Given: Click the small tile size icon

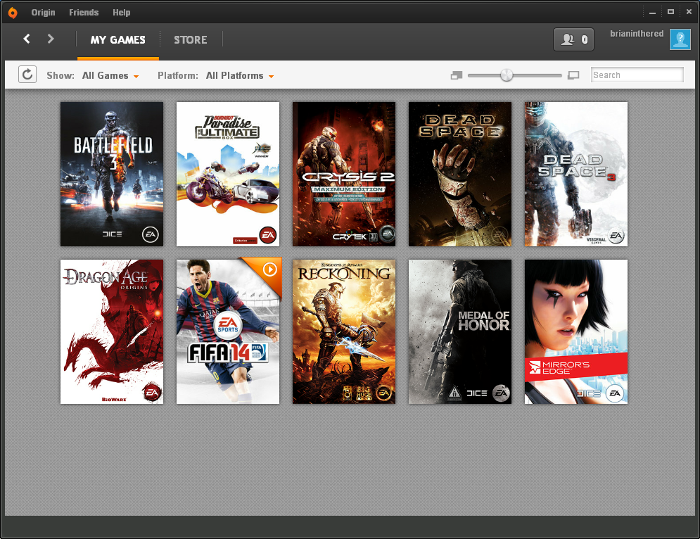Looking at the screenshot, I should pos(456,75).
